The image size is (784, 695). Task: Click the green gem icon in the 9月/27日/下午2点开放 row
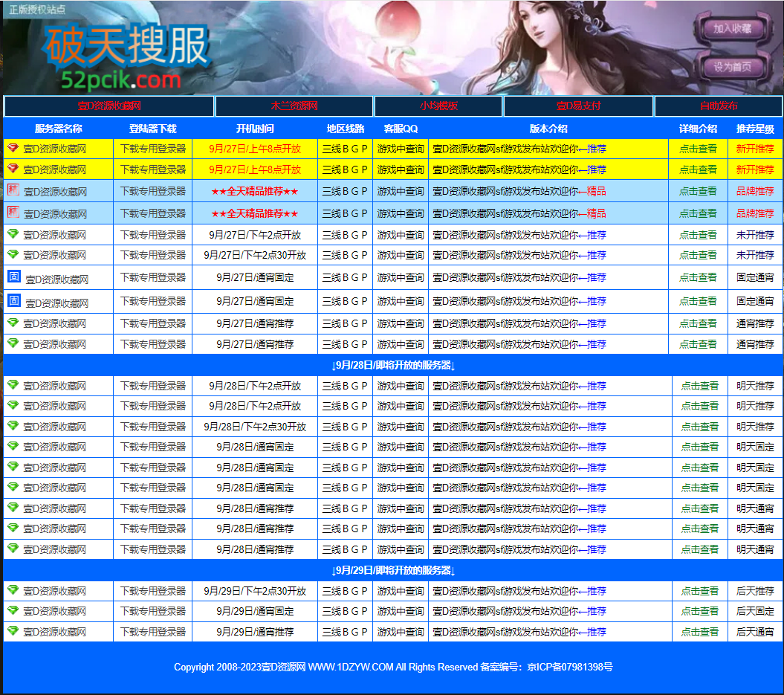coord(13,233)
